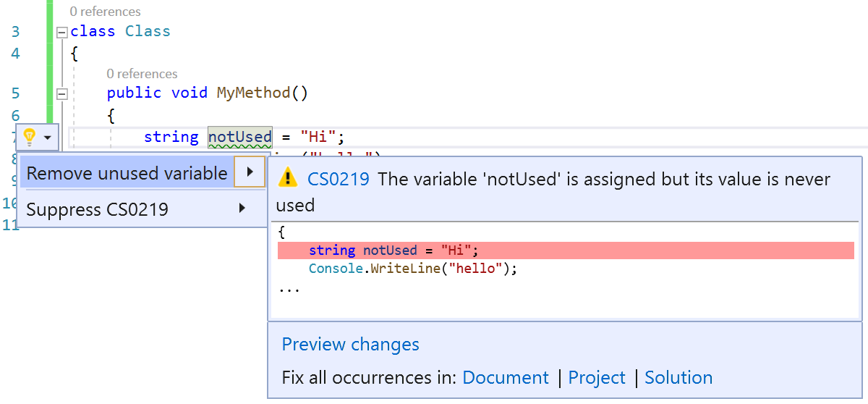Image resolution: width=868 pixels, height=404 pixels.
Task: Click 0 references above MyMethod
Action: pos(142,74)
